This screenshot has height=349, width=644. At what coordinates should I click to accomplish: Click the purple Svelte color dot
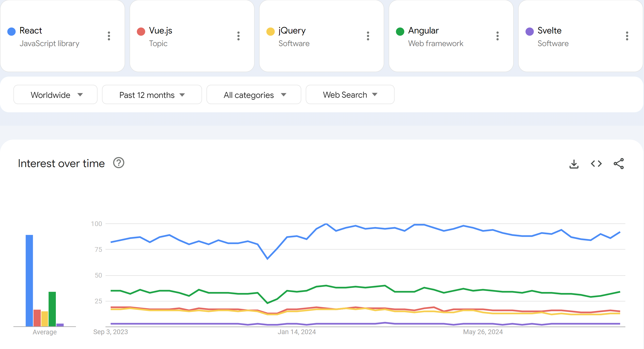click(x=530, y=31)
